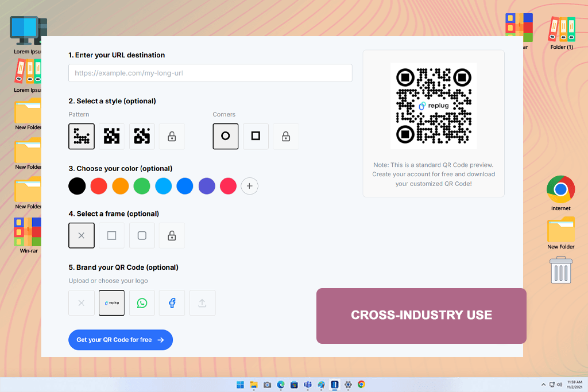
Task: Open Microsoft Store from taskbar
Action: pyautogui.click(x=295, y=385)
